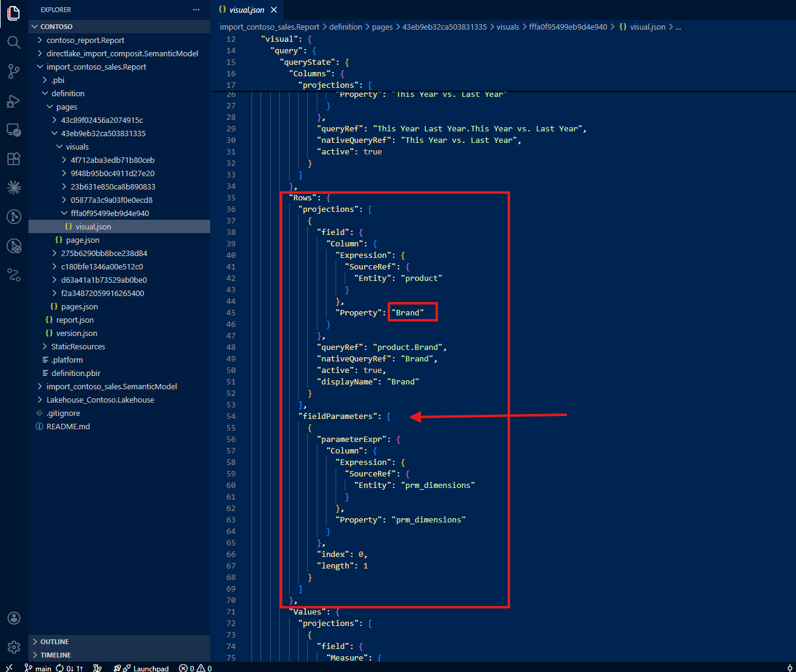Click breadcrumb item 'visuals'

point(508,27)
